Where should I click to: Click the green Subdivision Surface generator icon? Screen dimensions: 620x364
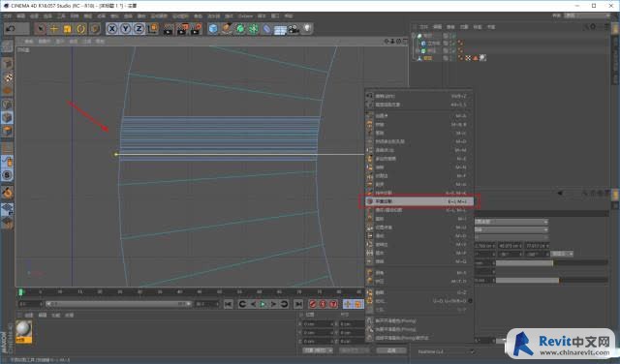click(x=240, y=29)
